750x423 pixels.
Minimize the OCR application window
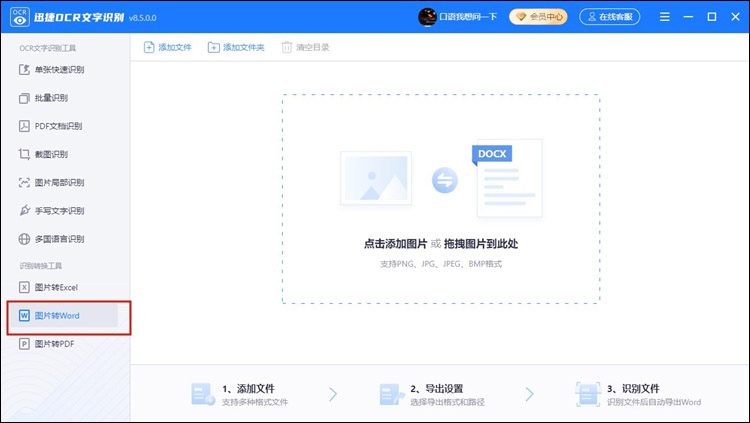688,17
